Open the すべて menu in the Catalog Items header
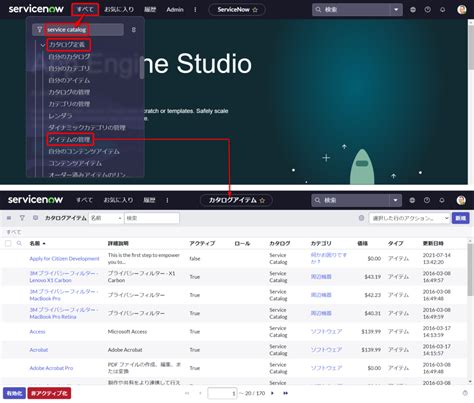 [84, 200]
